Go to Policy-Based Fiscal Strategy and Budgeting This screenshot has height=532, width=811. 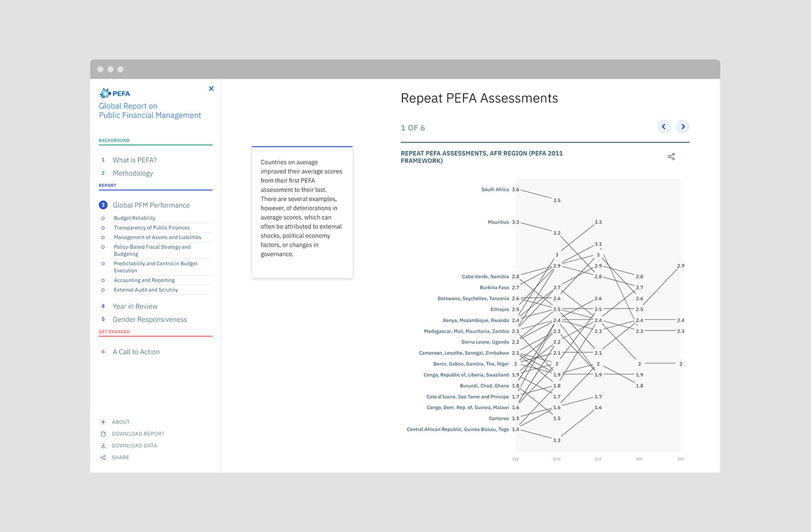point(152,250)
